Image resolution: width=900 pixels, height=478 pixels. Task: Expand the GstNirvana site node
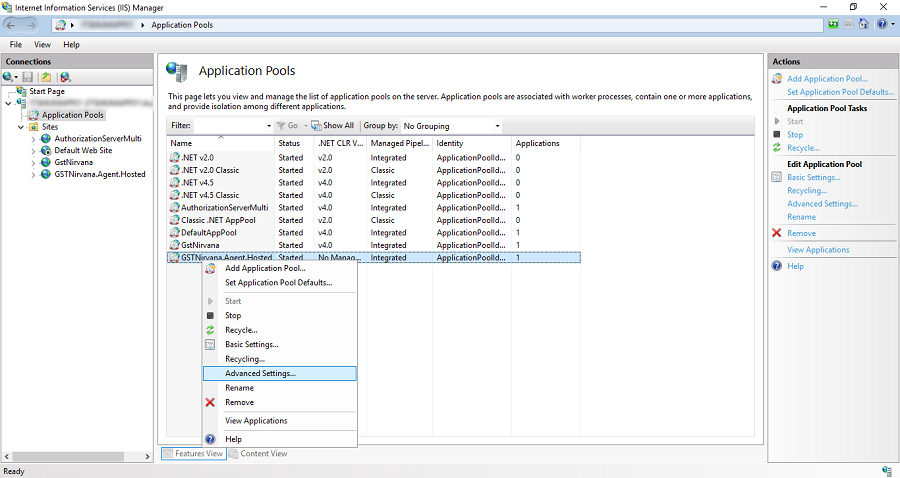tap(33, 163)
